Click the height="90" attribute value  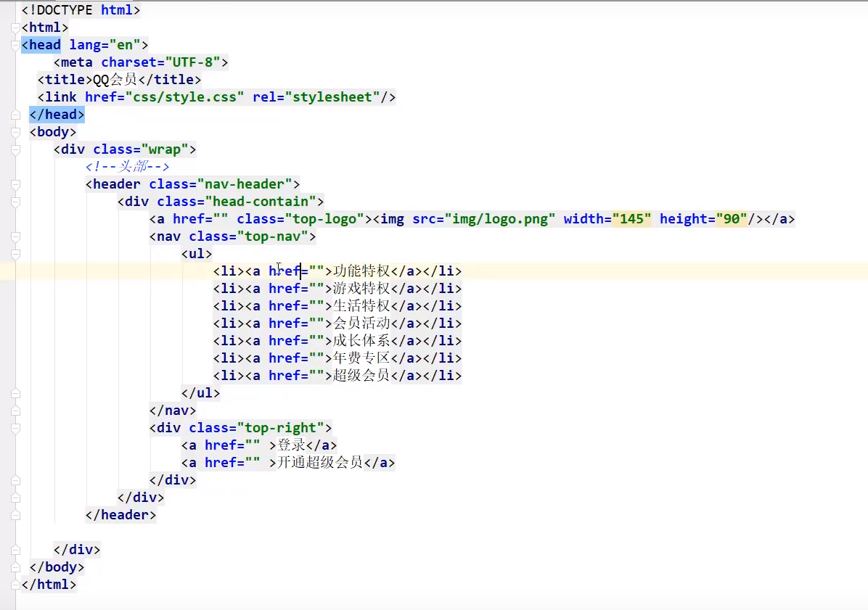click(x=732, y=219)
